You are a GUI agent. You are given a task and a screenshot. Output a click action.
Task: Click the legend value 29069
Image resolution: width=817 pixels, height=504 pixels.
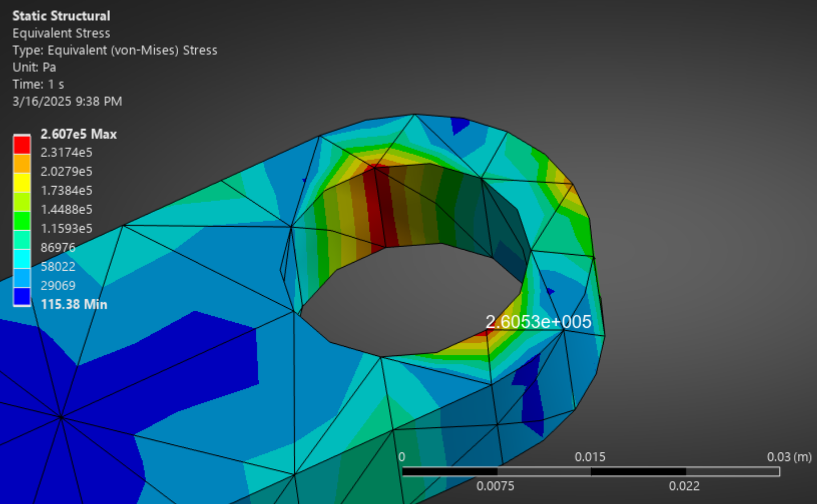pos(58,286)
